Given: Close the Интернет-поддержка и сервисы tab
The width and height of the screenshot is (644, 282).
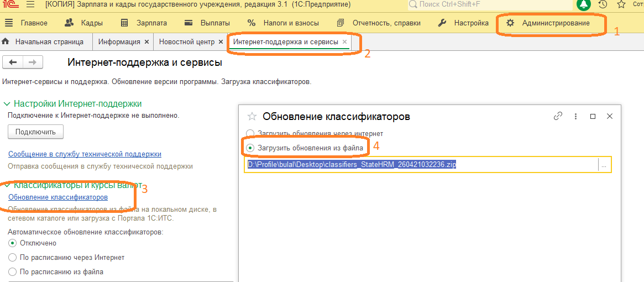Looking at the screenshot, I should 344,42.
